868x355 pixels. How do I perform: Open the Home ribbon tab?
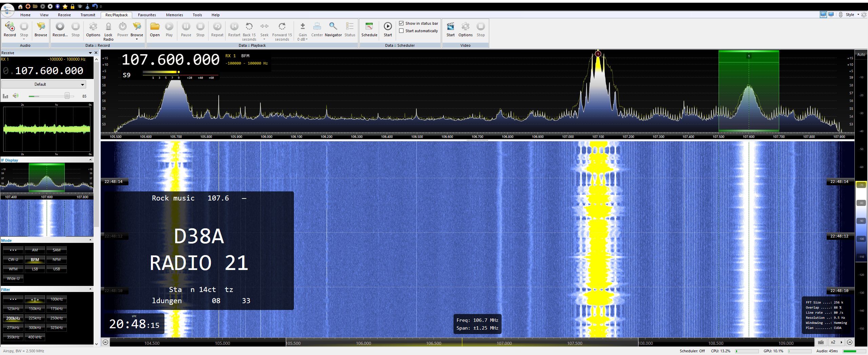pyautogui.click(x=25, y=15)
